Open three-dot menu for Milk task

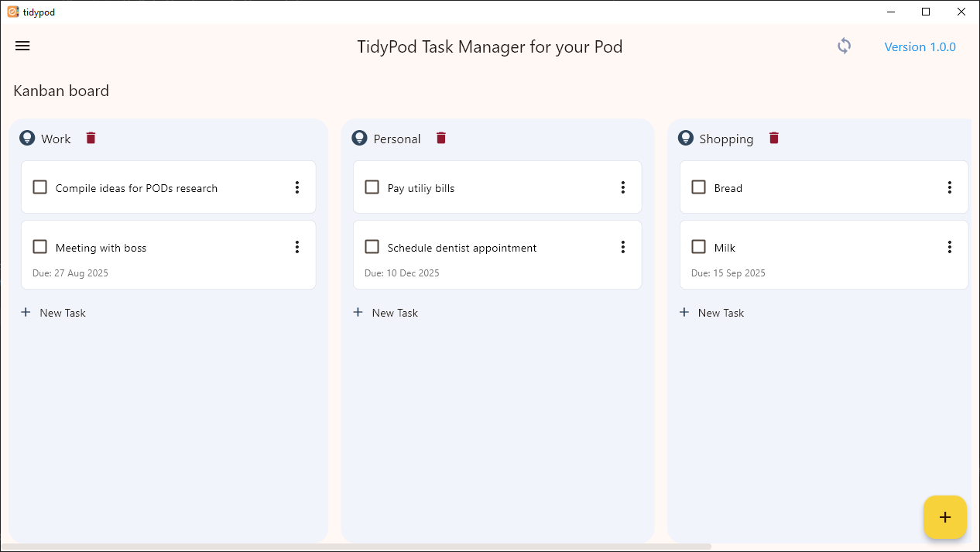tap(950, 247)
